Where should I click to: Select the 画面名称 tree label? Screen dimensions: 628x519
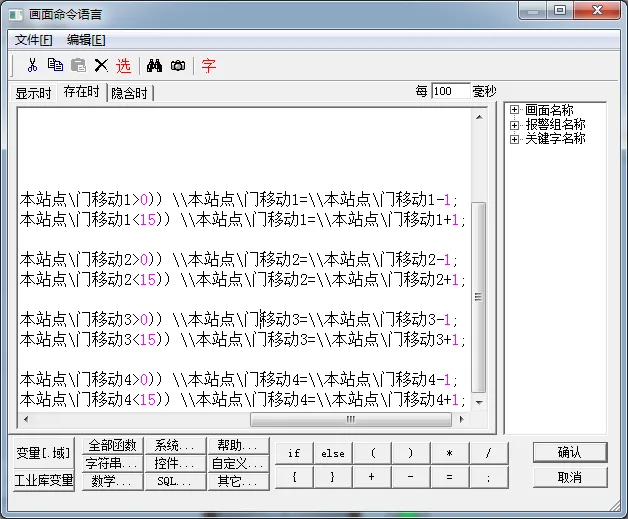tap(549, 110)
